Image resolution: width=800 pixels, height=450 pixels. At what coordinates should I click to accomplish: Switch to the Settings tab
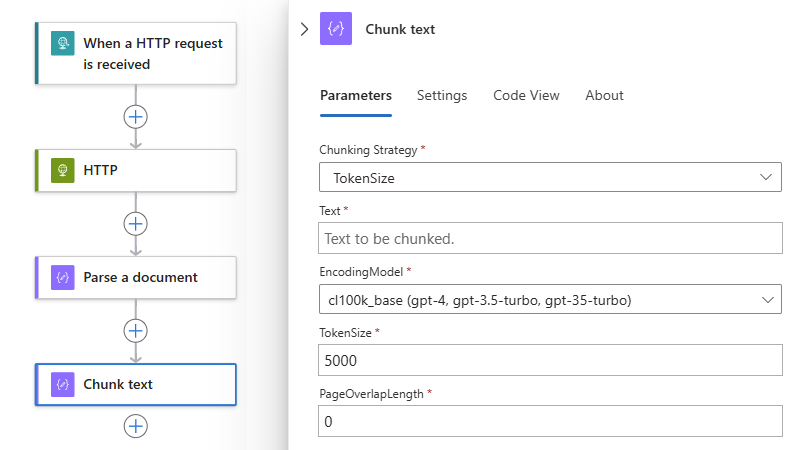pos(442,95)
